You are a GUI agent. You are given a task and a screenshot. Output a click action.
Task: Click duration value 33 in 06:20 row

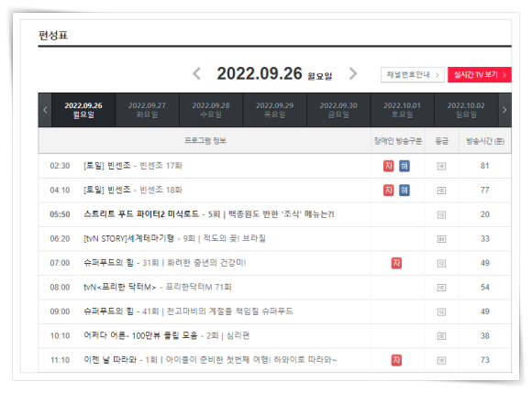484,238
